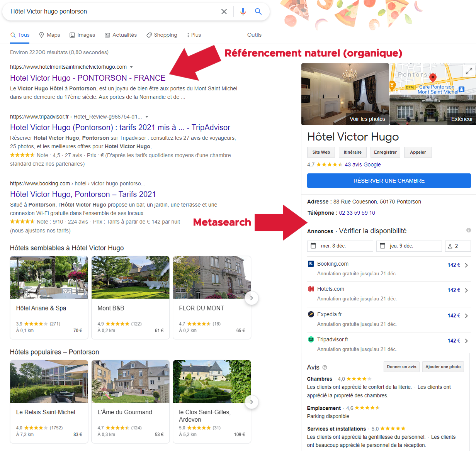Switch to the Maps tab
Screen dimensions: 476x451
coord(50,35)
